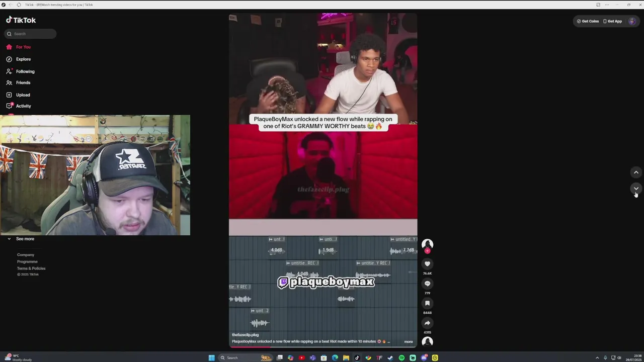Click the Explore compass icon
The width and height of the screenshot is (644, 362).
pos(9,59)
